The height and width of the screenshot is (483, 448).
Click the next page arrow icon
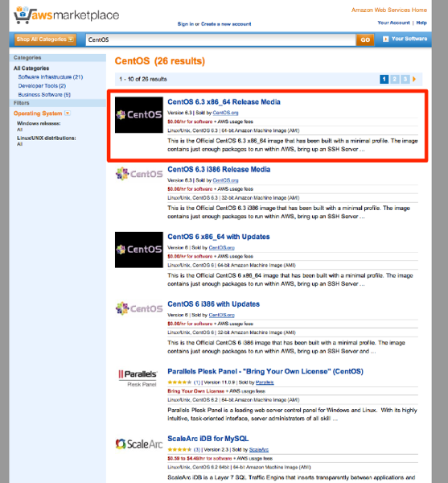pos(414,79)
